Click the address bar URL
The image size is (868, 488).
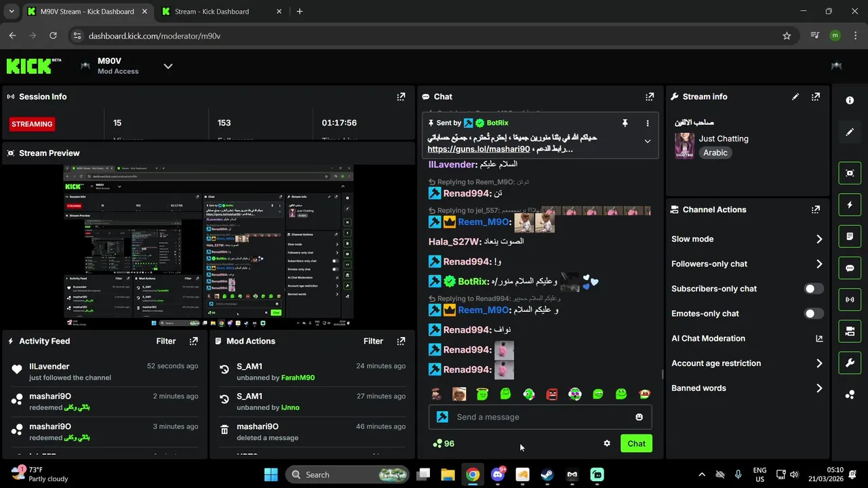tap(155, 36)
